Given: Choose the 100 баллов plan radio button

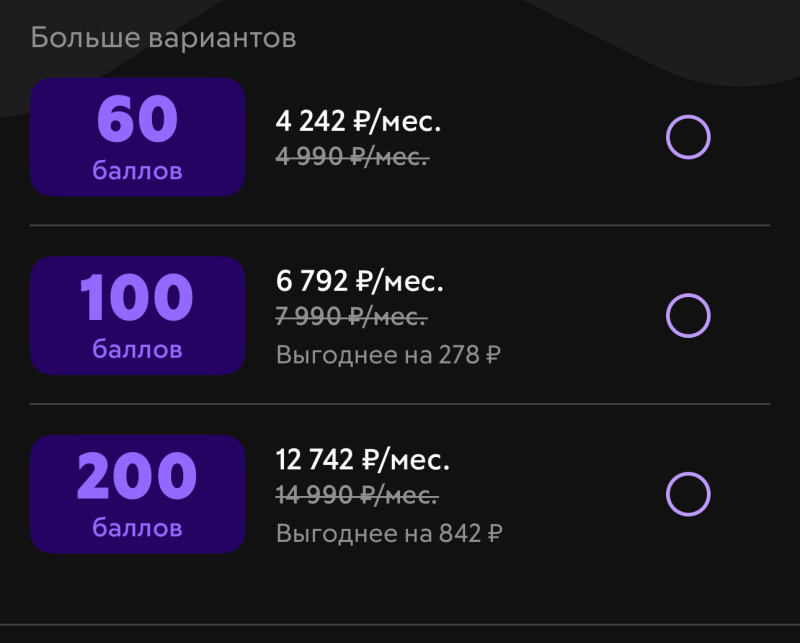Looking at the screenshot, I should point(688,316).
